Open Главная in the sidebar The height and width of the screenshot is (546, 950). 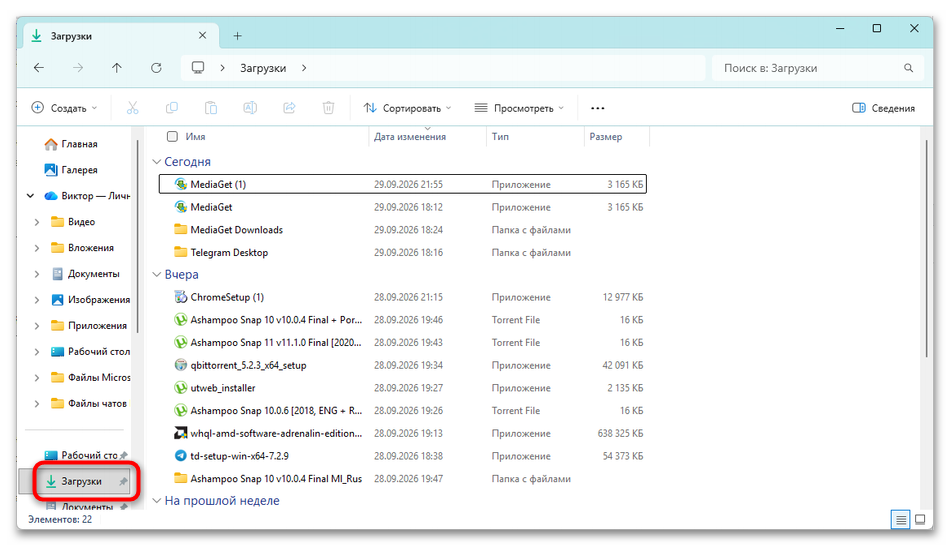71,144
